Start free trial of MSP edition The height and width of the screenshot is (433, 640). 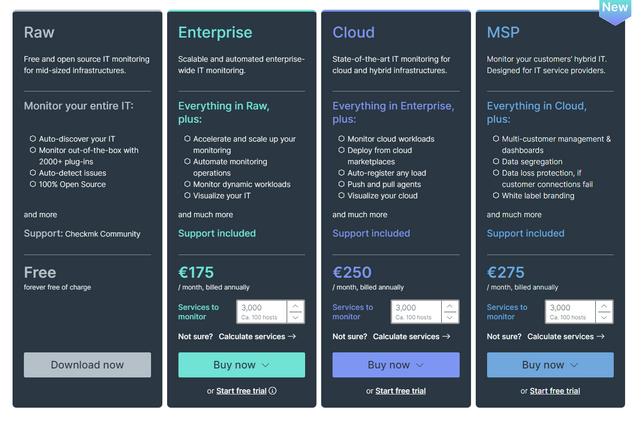[x=555, y=391]
